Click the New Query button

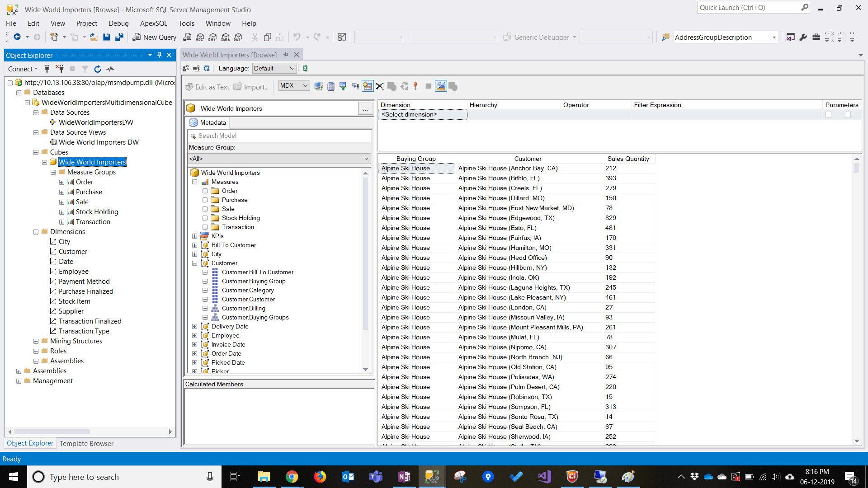pyautogui.click(x=154, y=37)
